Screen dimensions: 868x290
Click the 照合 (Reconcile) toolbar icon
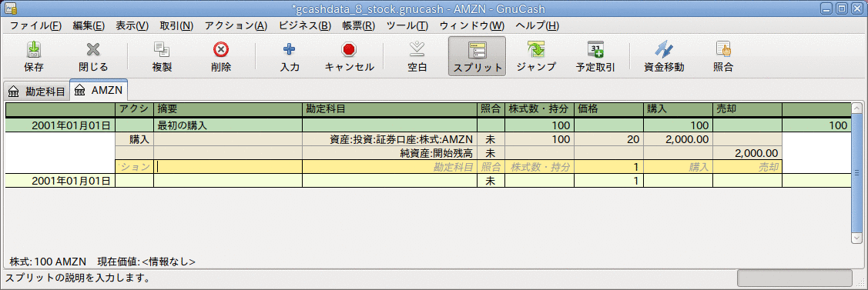click(723, 50)
